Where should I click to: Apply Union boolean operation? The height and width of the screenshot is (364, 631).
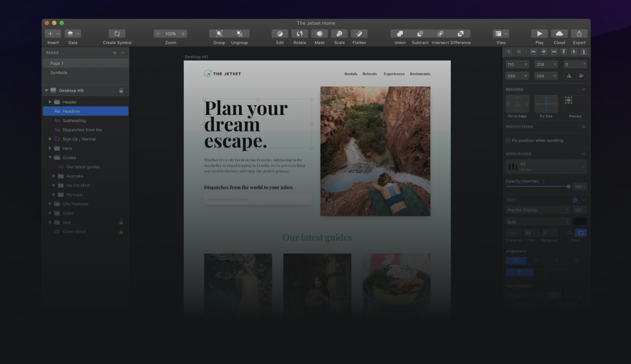click(400, 34)
